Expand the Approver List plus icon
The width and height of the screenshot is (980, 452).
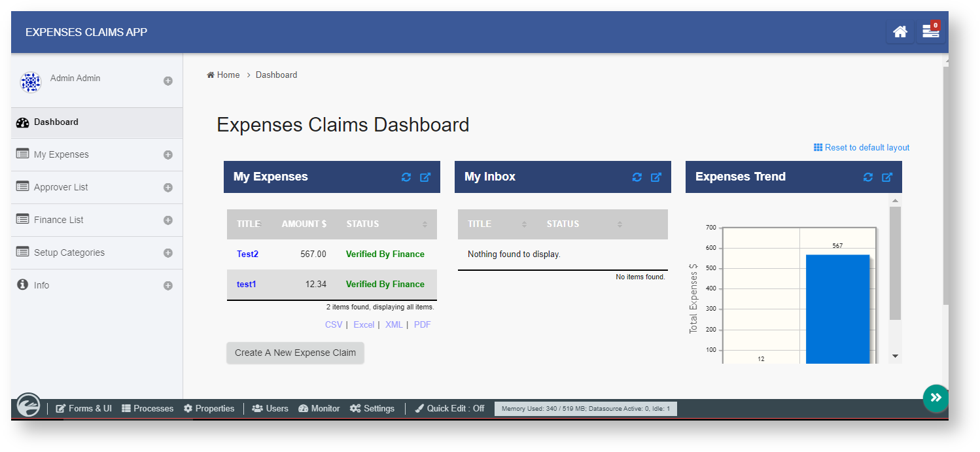pos(168,188)
